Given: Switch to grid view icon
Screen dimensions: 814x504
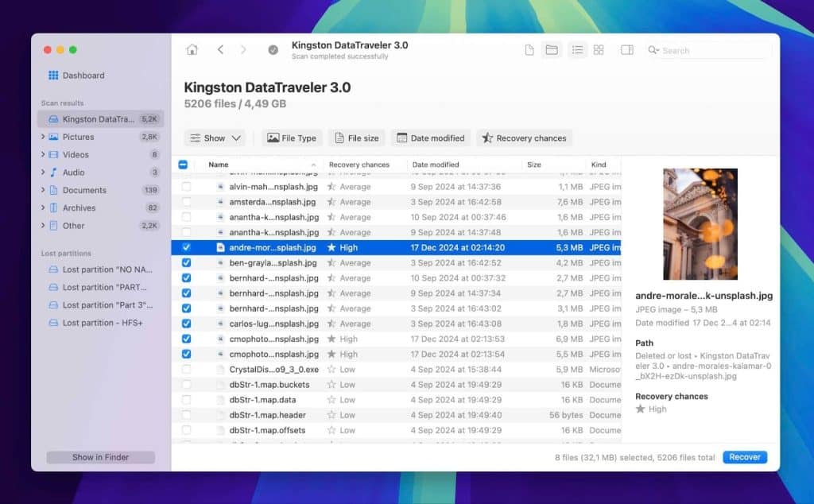Looking at the screenshot, I should (x=599, y=50).
